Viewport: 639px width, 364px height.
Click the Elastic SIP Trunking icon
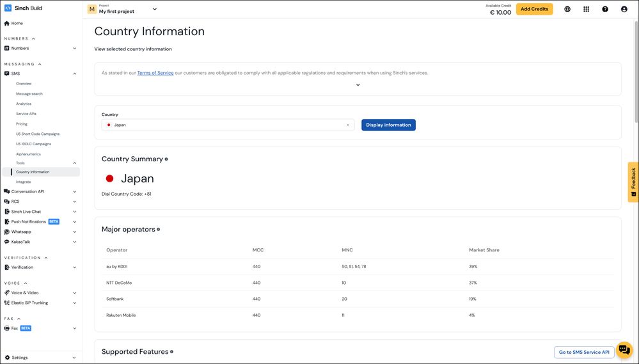[6, 303]
